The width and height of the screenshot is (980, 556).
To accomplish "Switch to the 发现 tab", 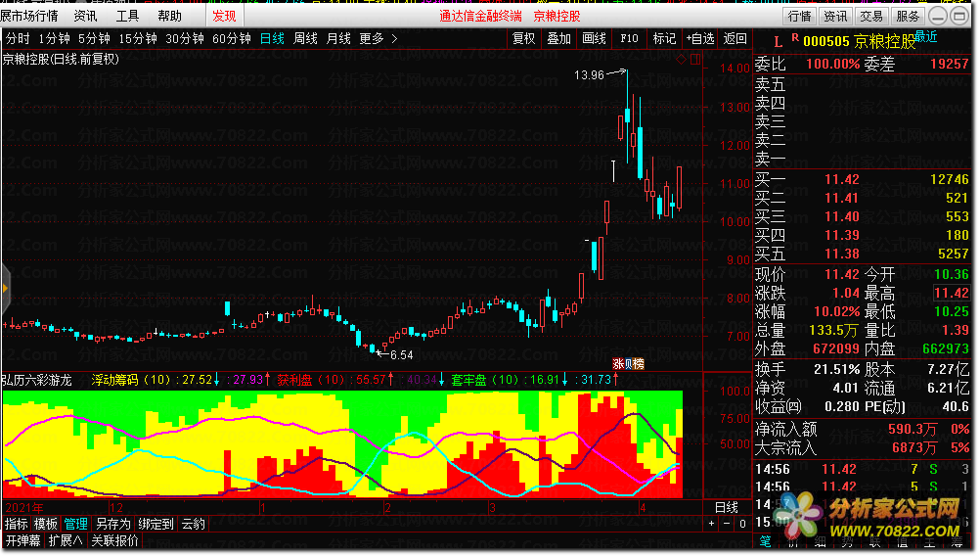I will point(224,17).
